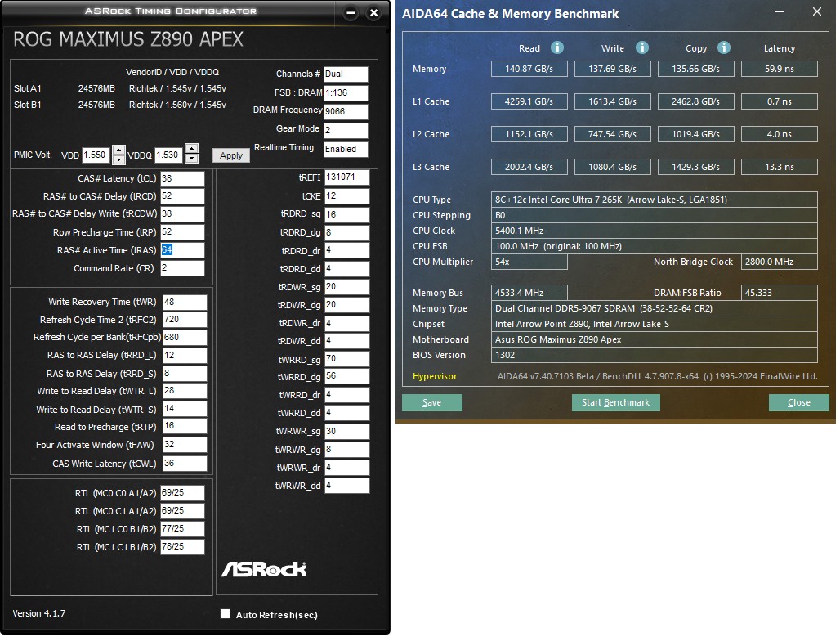Click the Refresh Cycle Time 2 (tRFC2) field
Screen dimensions: 840x637
click(185, 320)
